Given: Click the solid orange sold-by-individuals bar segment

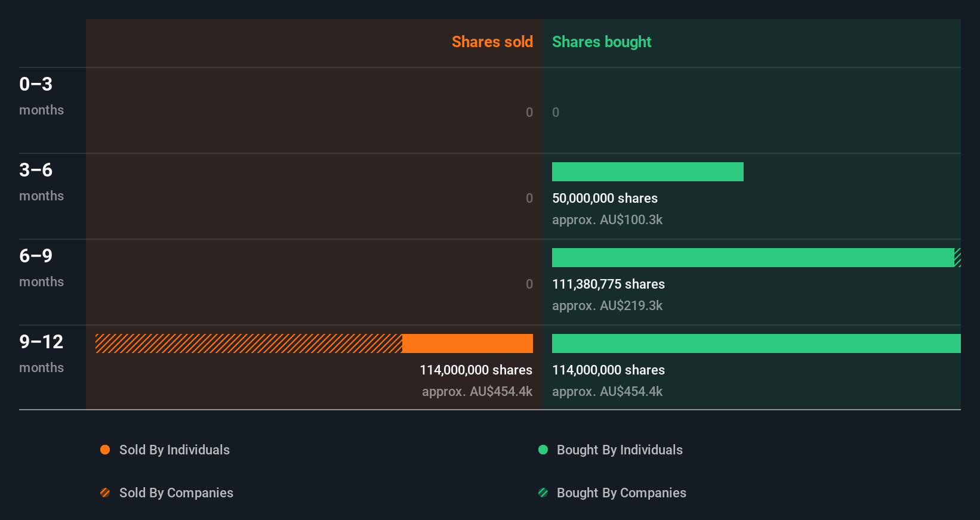Looking at the screenshot, I should coord(467,343).
